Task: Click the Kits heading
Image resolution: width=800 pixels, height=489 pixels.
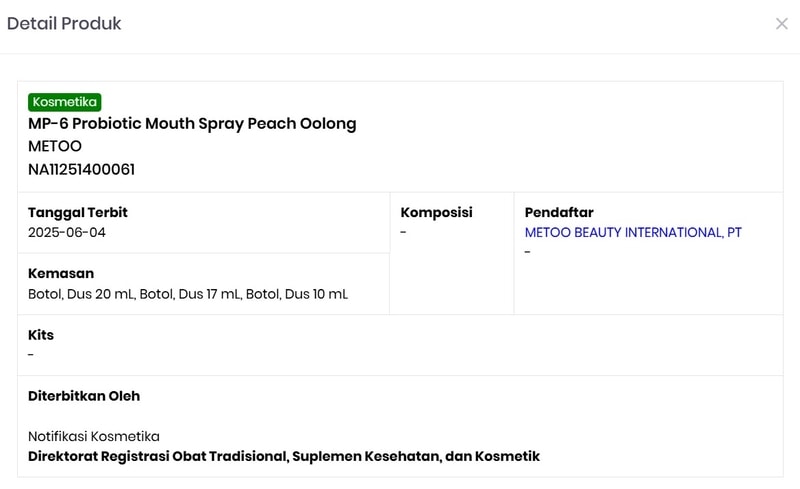Action: click(41, 335)
